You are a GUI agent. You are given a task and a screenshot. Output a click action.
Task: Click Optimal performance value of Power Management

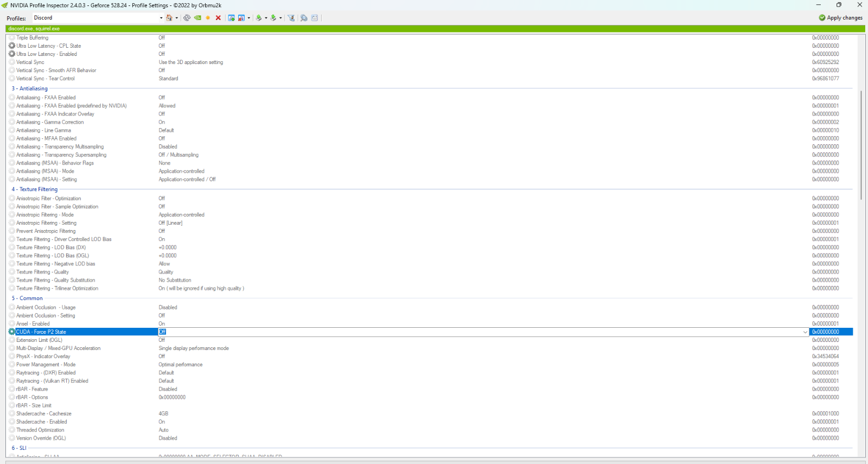(181, 364)
